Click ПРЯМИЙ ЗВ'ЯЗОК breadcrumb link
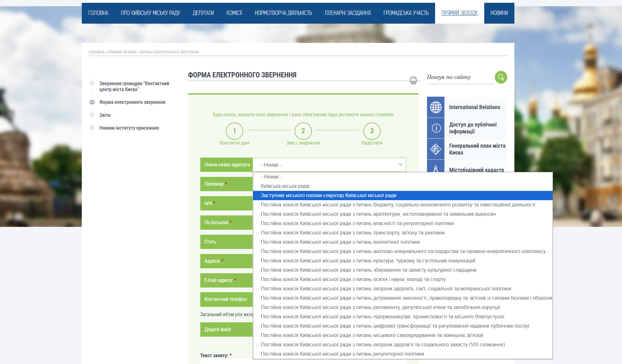 point(122,52)
